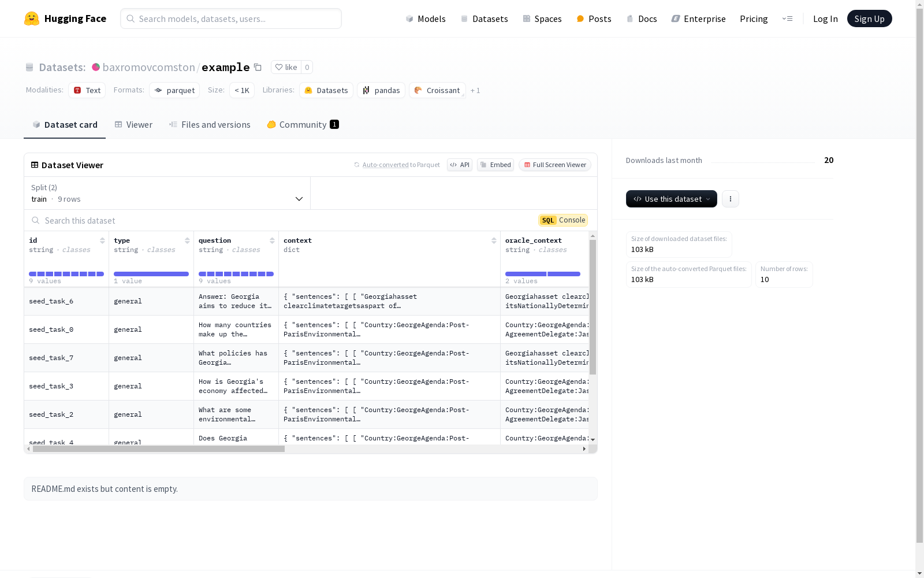Sort the id column
924x578 pixels.
(102, 240)
